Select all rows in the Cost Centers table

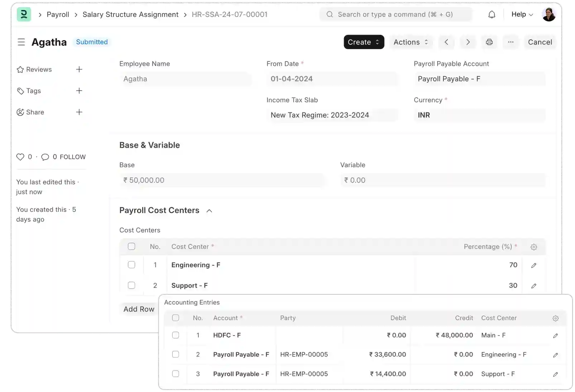tap(132, 246)
